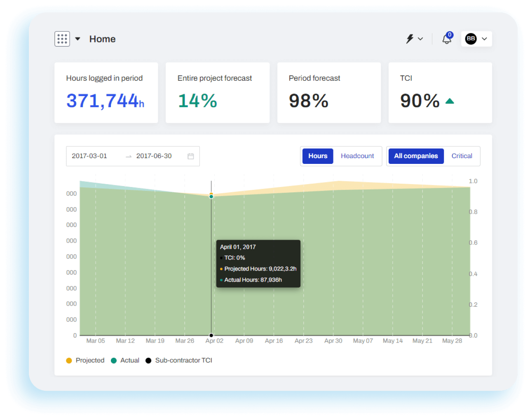Screen dimensions: 530x420
Task: Select the All companies filter button
Action: [416, 156]
